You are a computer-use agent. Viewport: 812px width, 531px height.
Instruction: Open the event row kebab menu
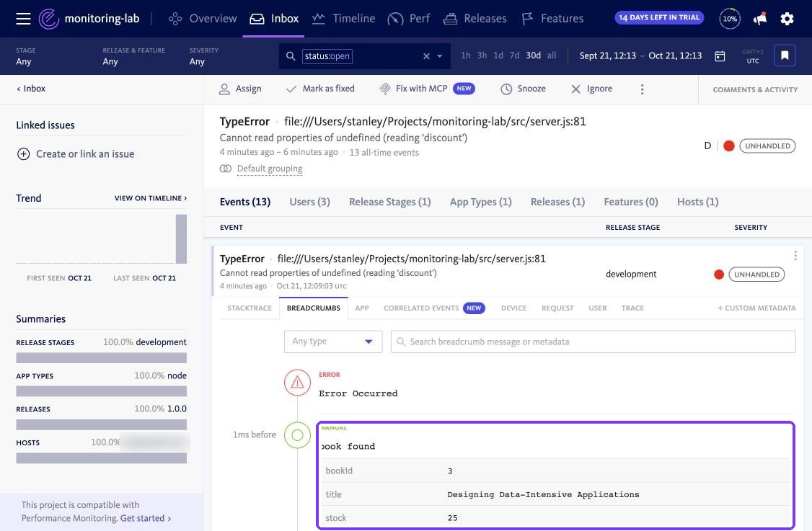pyautogui.click(x=795, y=256)
